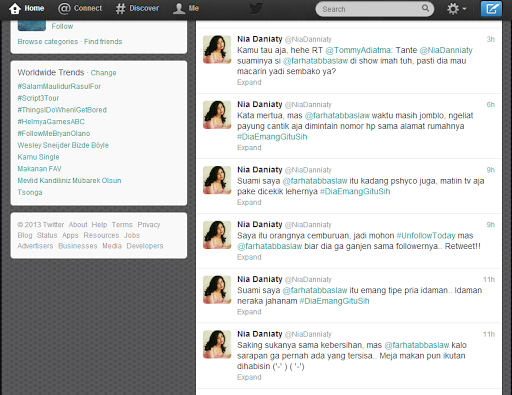Open the Businesses footer link

tap(78, 246)
